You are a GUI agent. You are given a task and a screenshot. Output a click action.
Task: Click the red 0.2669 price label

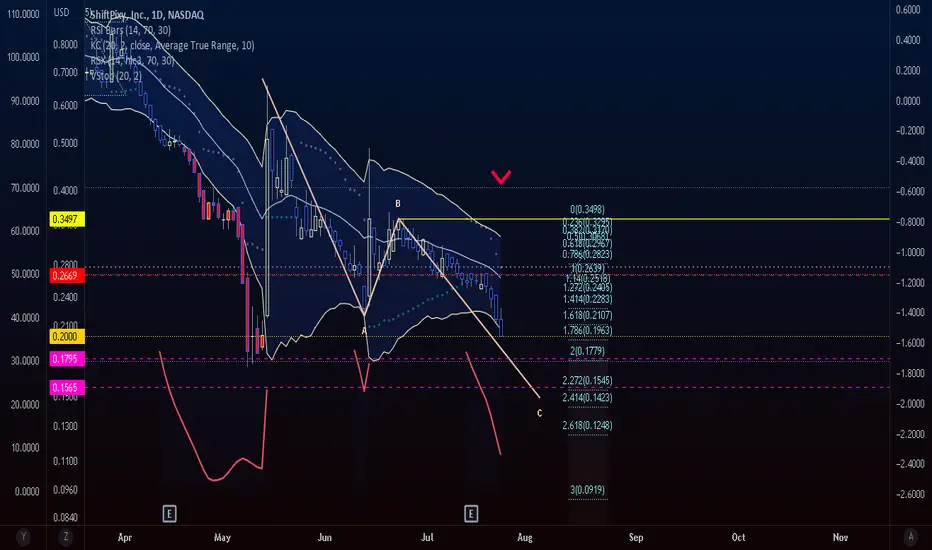coord(65,275)
